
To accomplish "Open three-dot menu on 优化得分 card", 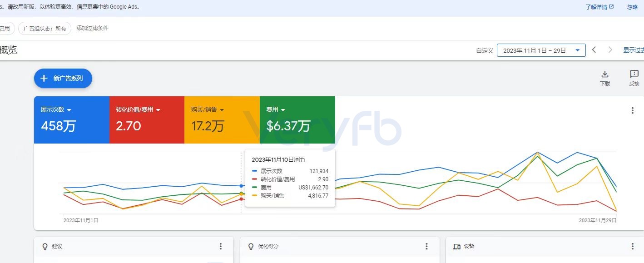I will click(426, 246).
